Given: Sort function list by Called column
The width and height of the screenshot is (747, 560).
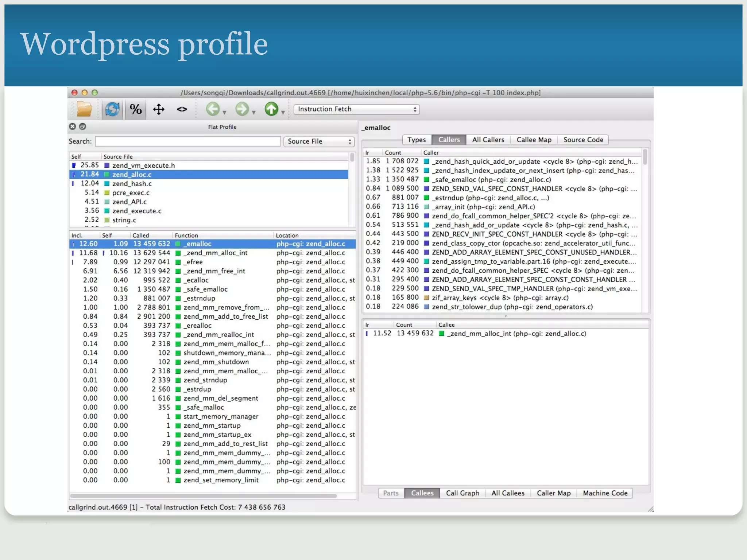Looking at the screenshot, I should 151,235.
